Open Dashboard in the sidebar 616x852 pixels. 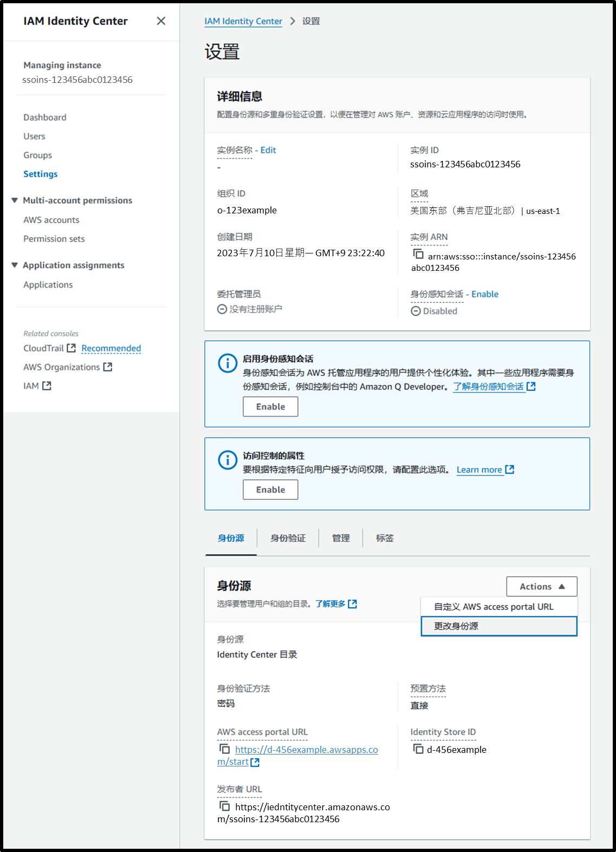click(45, 118)
